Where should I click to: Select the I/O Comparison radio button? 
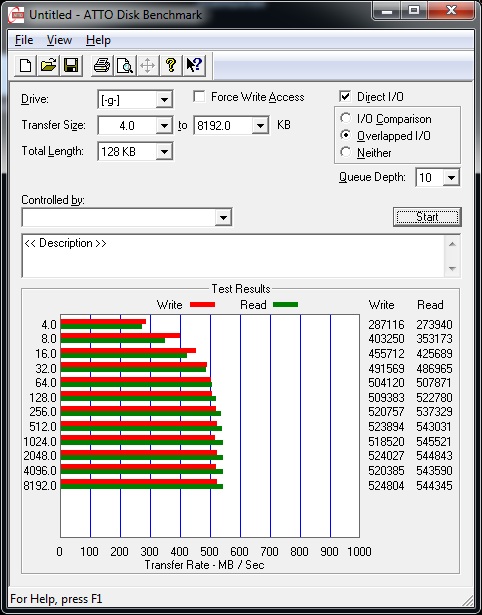pos(346,118)
